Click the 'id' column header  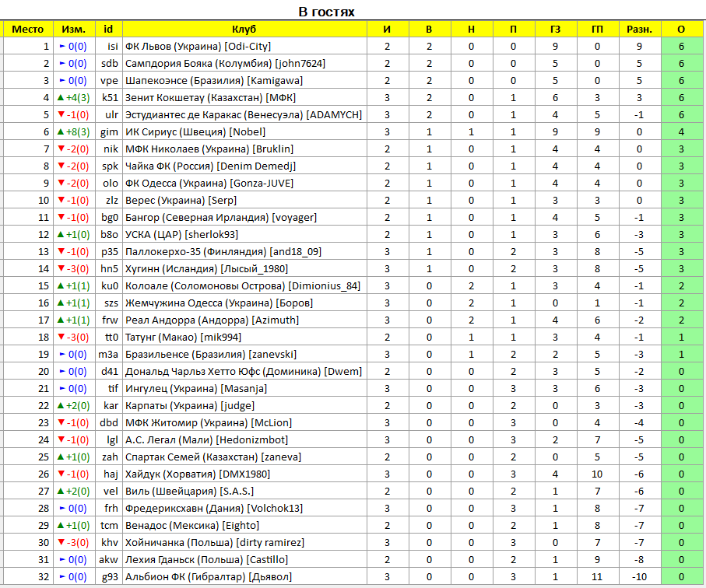click(x=108, y=30)
